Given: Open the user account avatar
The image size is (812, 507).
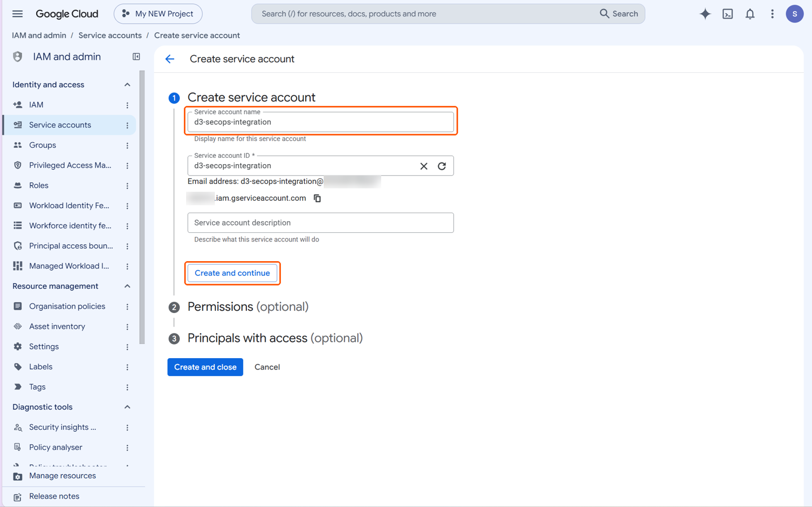Looking at the screenshot, I should [x=795, y=14].
